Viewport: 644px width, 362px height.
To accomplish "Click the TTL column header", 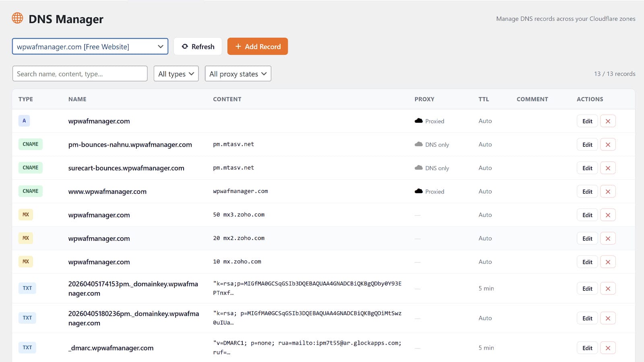I will click(484, 99).
